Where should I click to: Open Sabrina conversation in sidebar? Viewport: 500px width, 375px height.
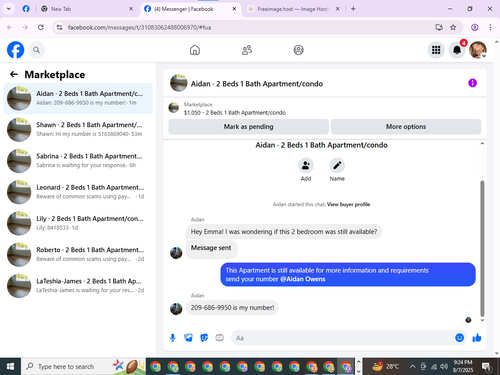[x=78, y=161]
